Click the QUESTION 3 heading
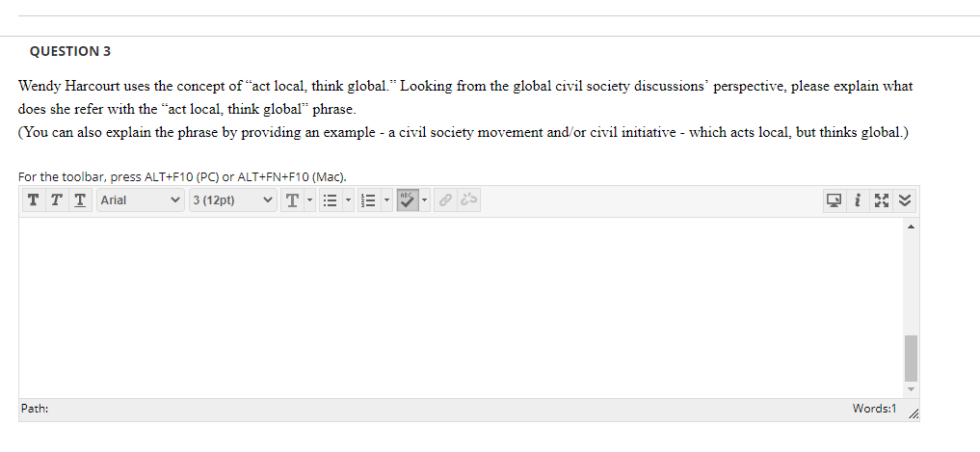The image size is (980, 452). tap(70, 51)
